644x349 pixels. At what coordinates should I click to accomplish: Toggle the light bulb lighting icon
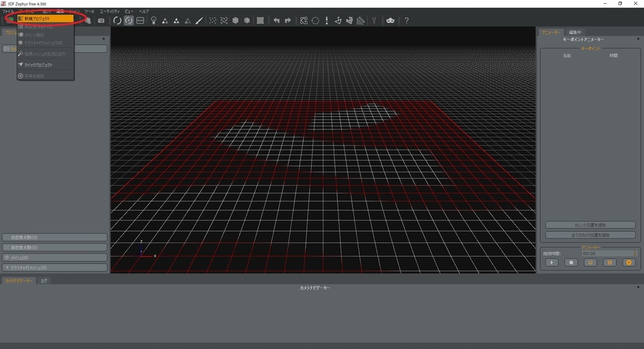coord(153,21)
